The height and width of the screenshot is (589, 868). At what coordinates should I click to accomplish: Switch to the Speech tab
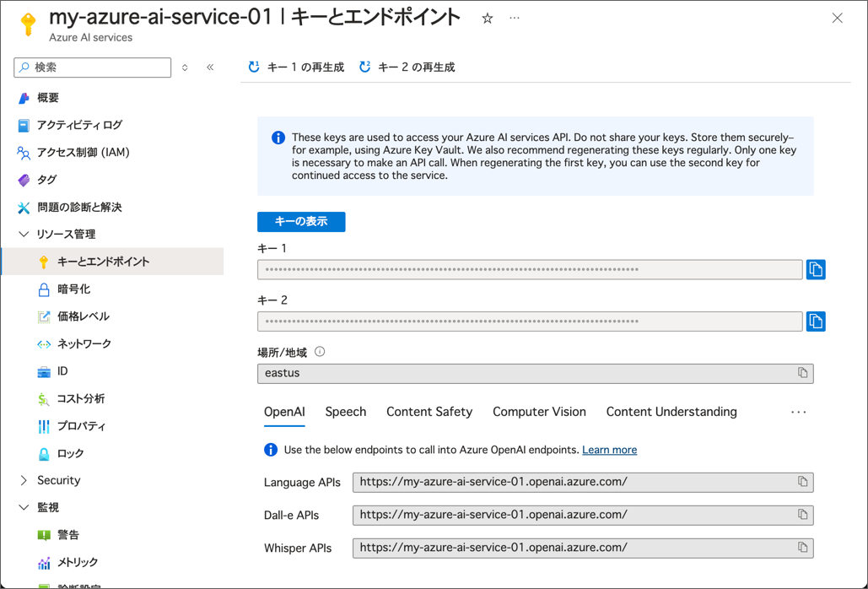coord(346,412)
